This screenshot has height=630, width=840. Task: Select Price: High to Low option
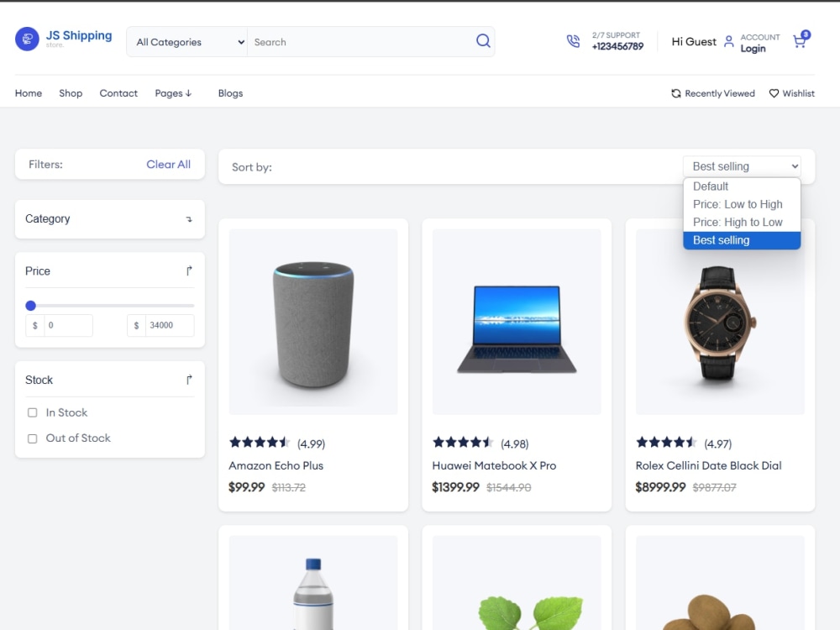(x=742, y=223)
